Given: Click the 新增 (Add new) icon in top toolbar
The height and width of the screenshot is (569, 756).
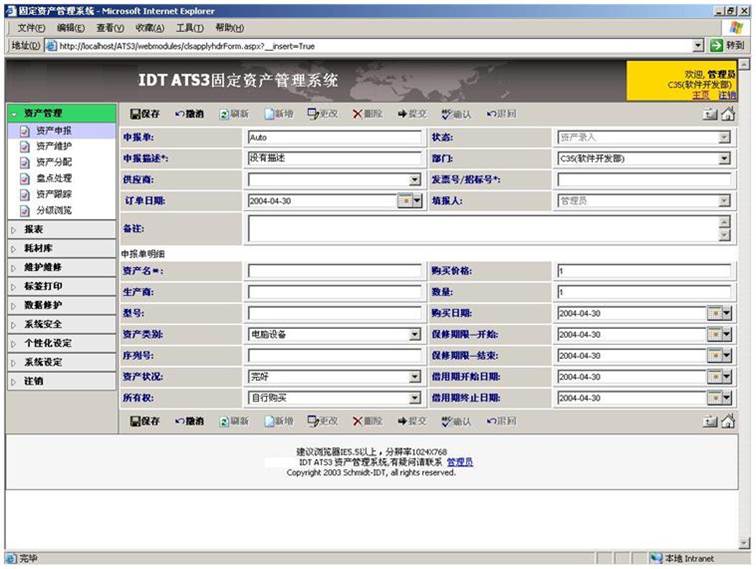Looking at the screenshot, I should click(x=269, y=114).
